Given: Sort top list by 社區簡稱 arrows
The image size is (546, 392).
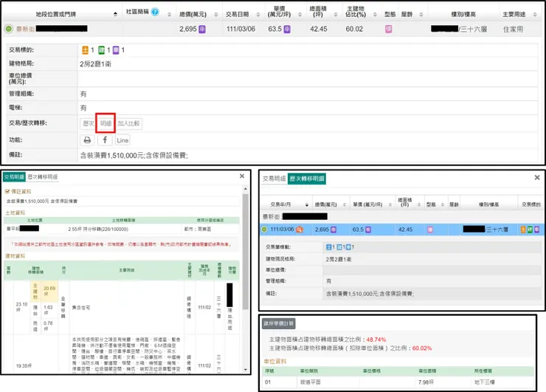Looking at the screenshot, I should pos(169,14).
